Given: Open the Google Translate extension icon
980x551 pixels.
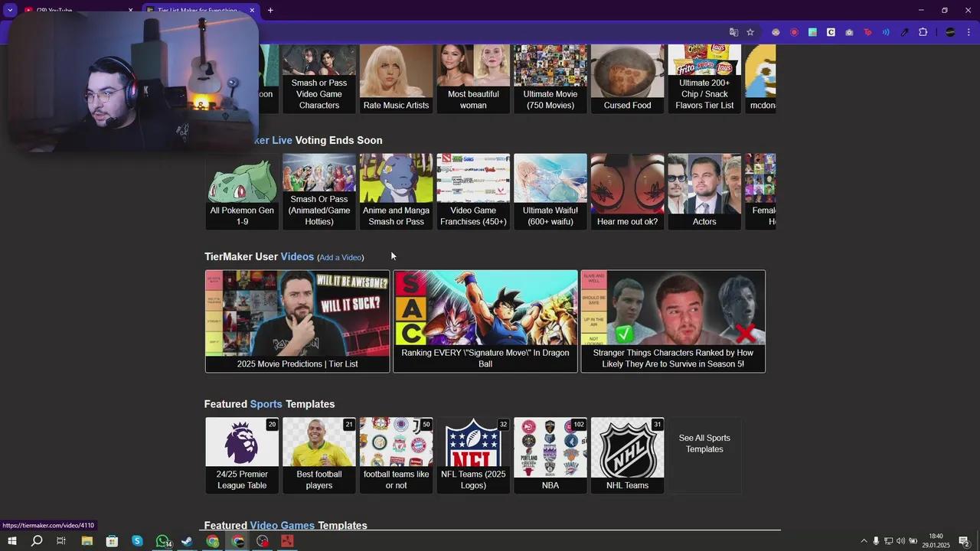Looking at the screenshot, I should click(733, 32).
